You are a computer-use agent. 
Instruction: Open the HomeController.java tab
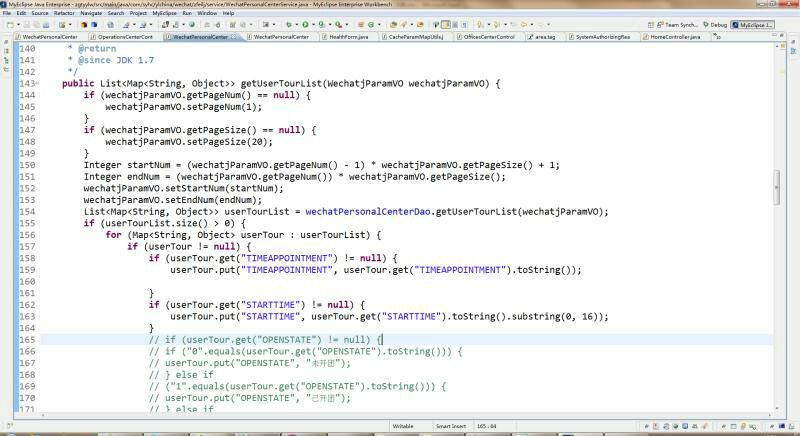coord(672,37)
